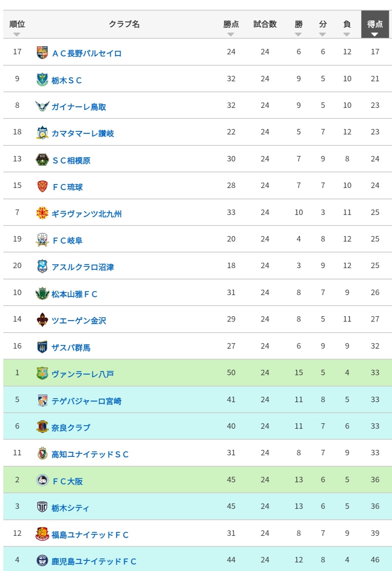Sort by 負 losses column arrow
The height and width of the screenshot is (571, 392).
347,34
